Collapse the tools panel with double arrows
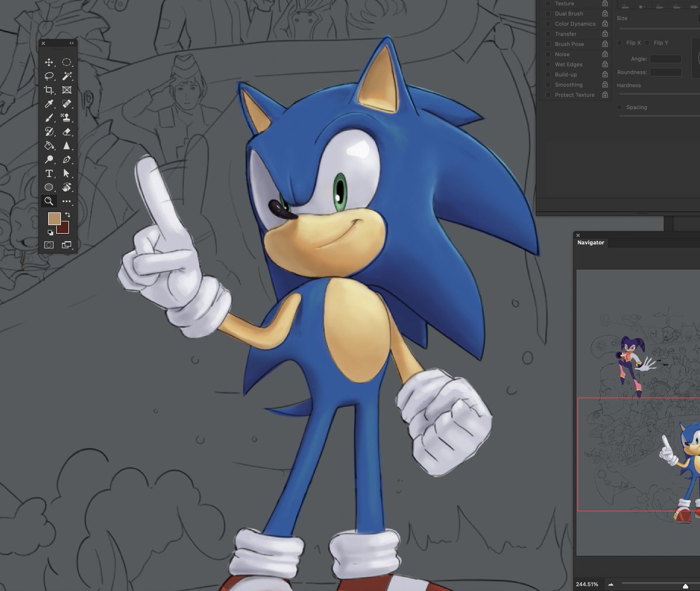Image resolution: width=700 pixels, height=591 pixels. tap(72, 43)
